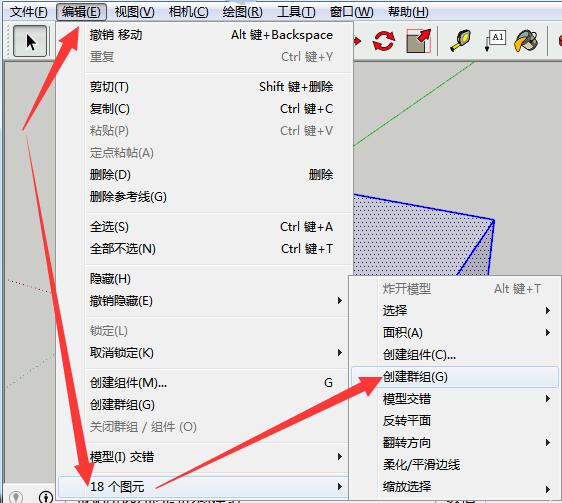Expand the 选择 submenu

coord(455,310)
